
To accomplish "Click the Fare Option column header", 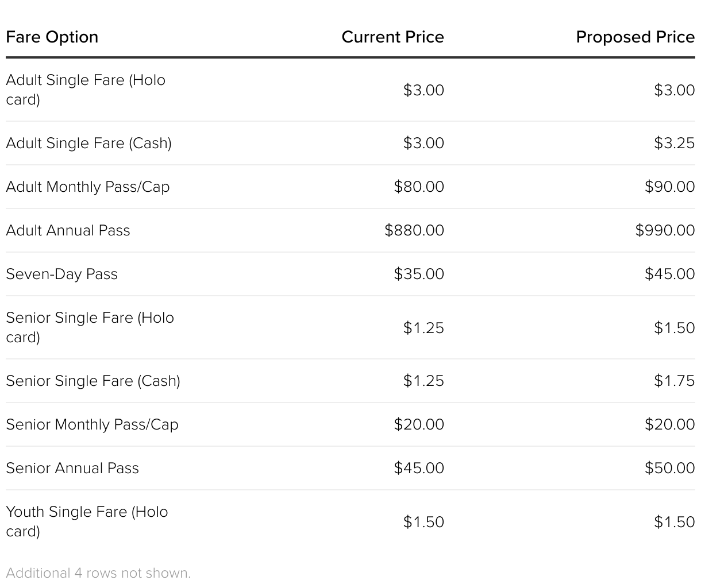I will coord(52,37).
